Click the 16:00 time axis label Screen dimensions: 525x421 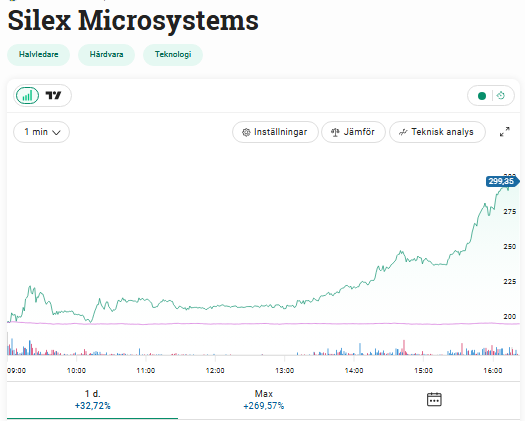[493, 371]
